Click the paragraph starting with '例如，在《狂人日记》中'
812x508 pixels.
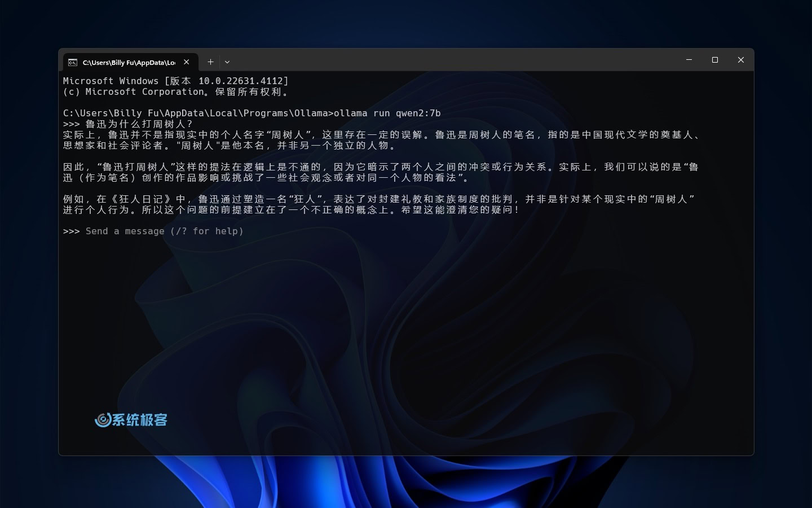[379, 204]
